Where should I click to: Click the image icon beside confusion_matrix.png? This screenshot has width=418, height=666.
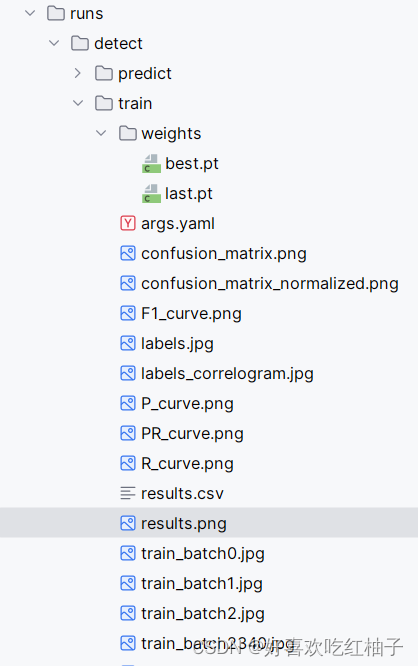tap(128, 254)
